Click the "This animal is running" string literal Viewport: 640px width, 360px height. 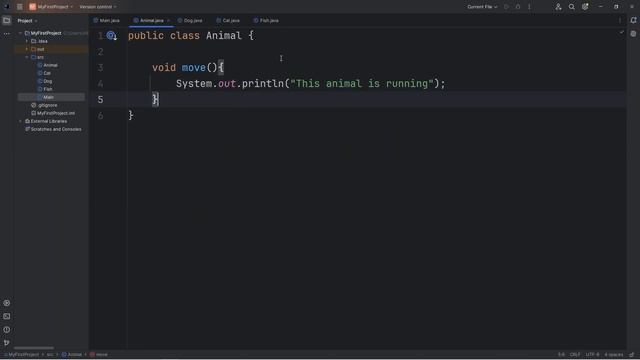pyautogui.click(x=362, y=84)
